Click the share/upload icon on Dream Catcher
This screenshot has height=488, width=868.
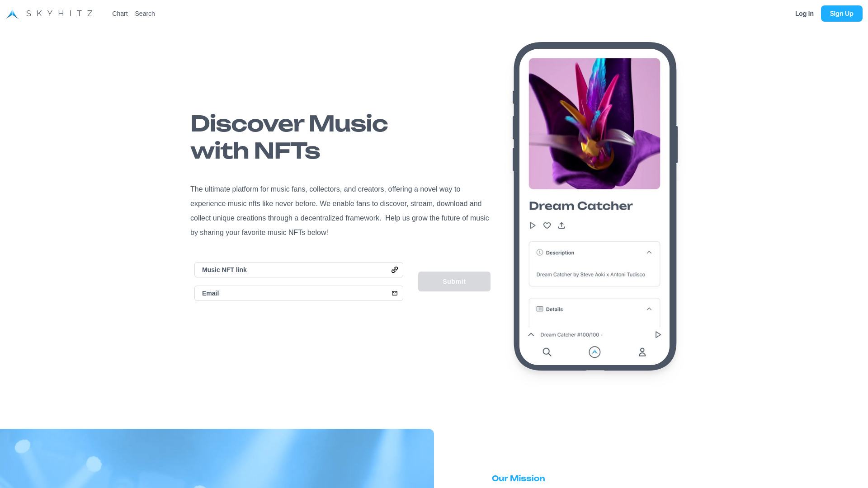pyautogui.click(x=561, y=225)
